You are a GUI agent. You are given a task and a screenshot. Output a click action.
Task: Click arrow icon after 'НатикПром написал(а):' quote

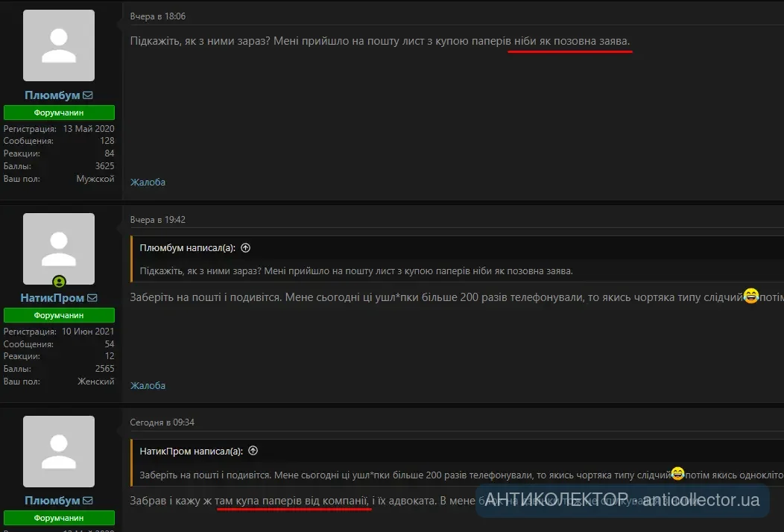coord(253,451)
